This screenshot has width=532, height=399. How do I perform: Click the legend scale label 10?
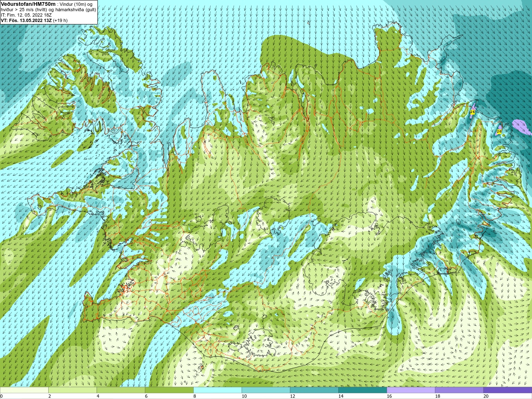(244, 396)
